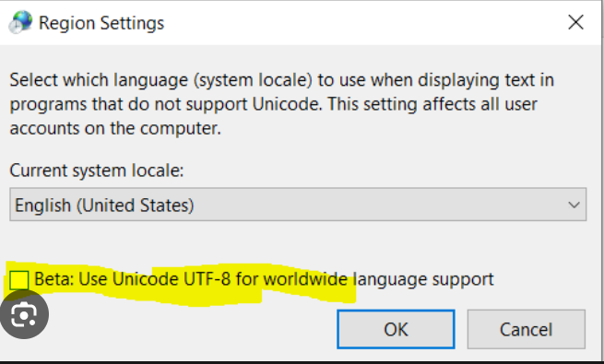Viewport: 604px width, 364px height.
Task: Click the 'programs that do not support Unicode' line
Action: (x=166, y=104)
